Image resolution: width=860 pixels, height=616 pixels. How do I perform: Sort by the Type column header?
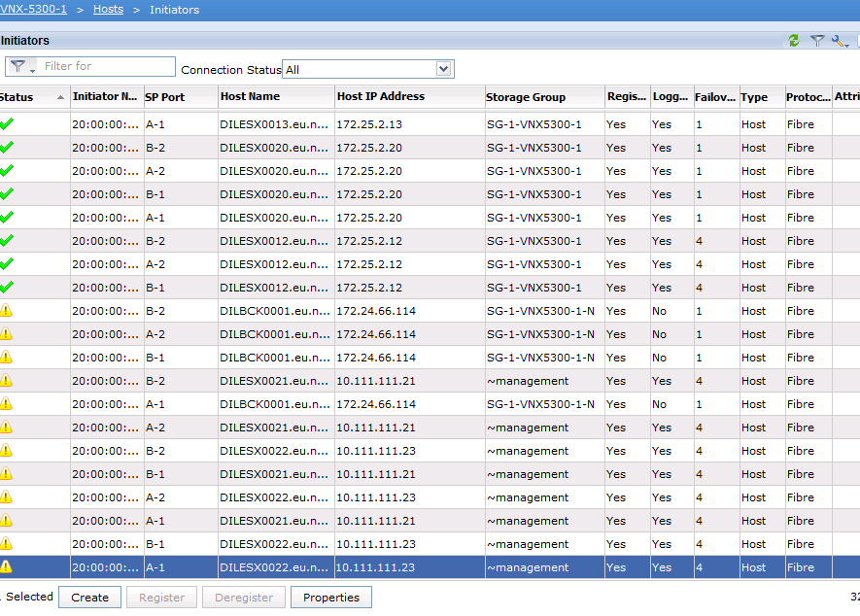coord(762,97)
